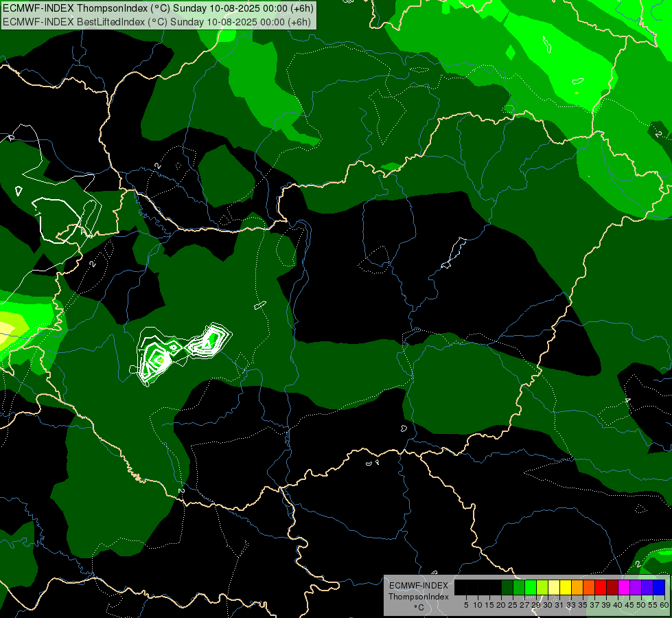Click the legend tick value '27'
The image size is (672, 618).
point(524,605)
